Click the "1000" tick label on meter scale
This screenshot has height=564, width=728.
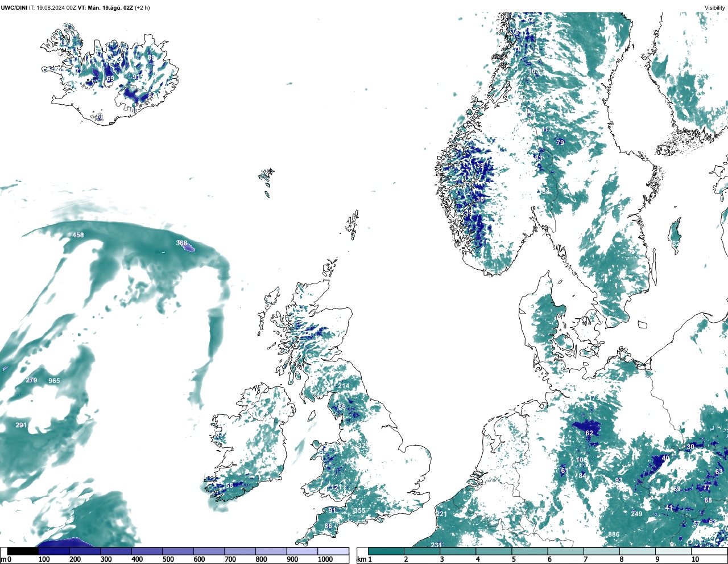click(x=325, y=560)
